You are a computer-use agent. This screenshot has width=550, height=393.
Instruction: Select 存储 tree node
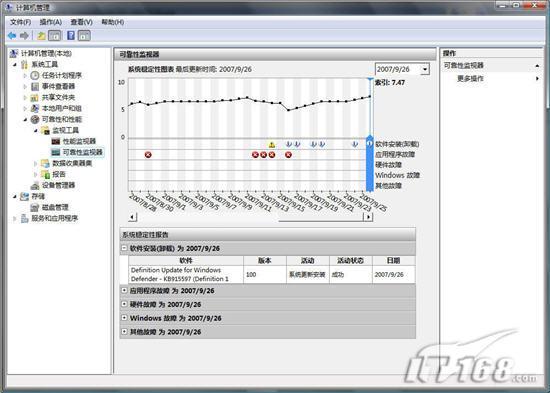[38, 196]
